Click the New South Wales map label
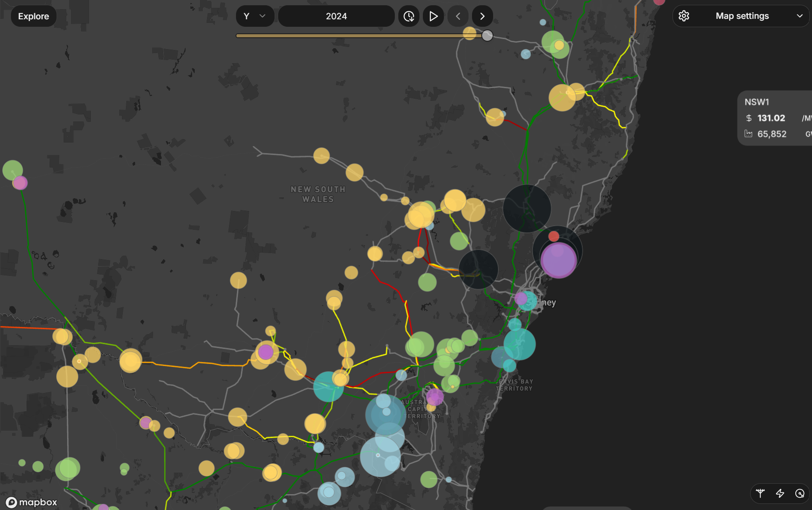Image resolution: width=812 pixels, height=510 pixels. 318,194
